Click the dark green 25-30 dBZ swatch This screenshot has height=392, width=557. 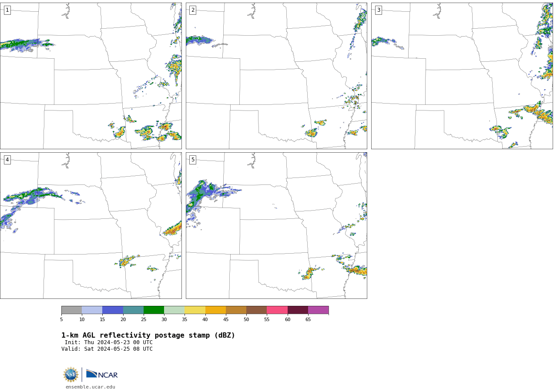click(x=154, y=310)
